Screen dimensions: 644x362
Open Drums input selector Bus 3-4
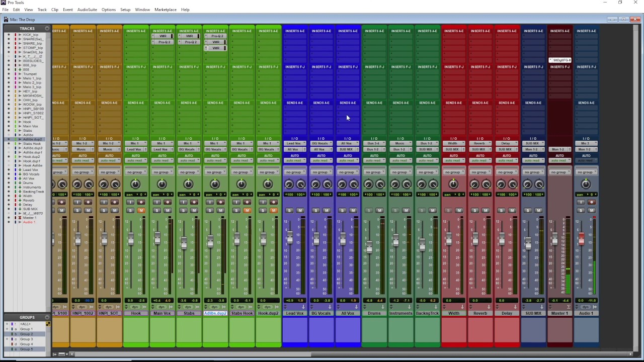pos(374,144)
